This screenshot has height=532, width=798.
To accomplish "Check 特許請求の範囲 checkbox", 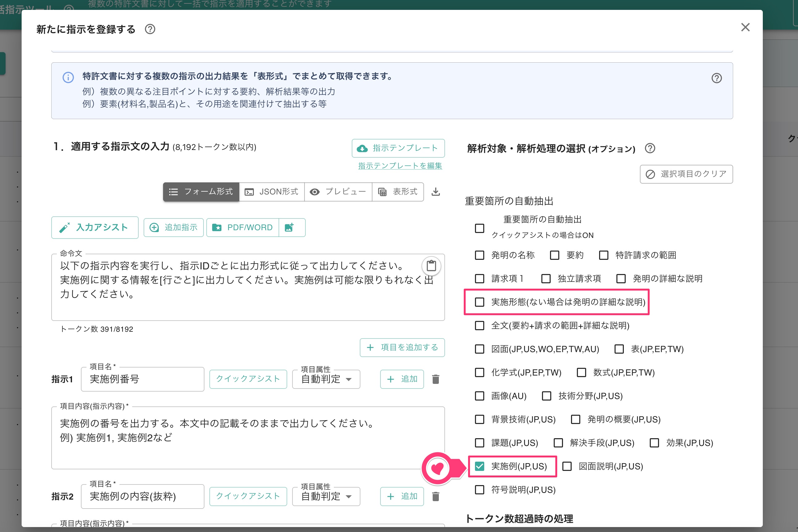I will coord(603,255).
